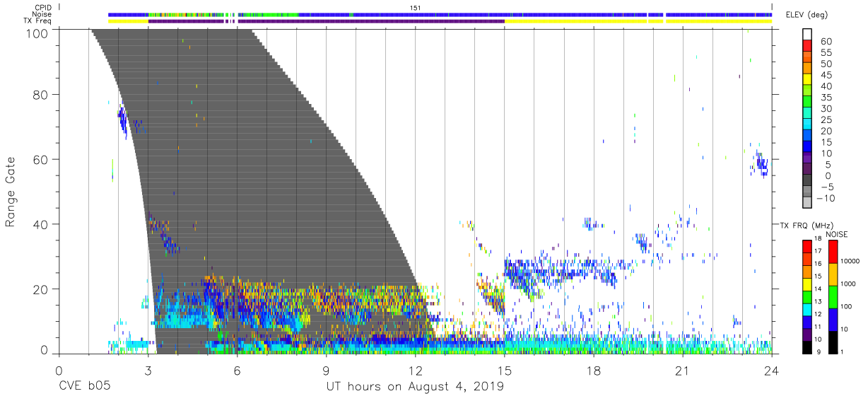Click the yellow elevation swatch between 40 and 45
This screenshot has height=401, width=868.
point(808,81)
